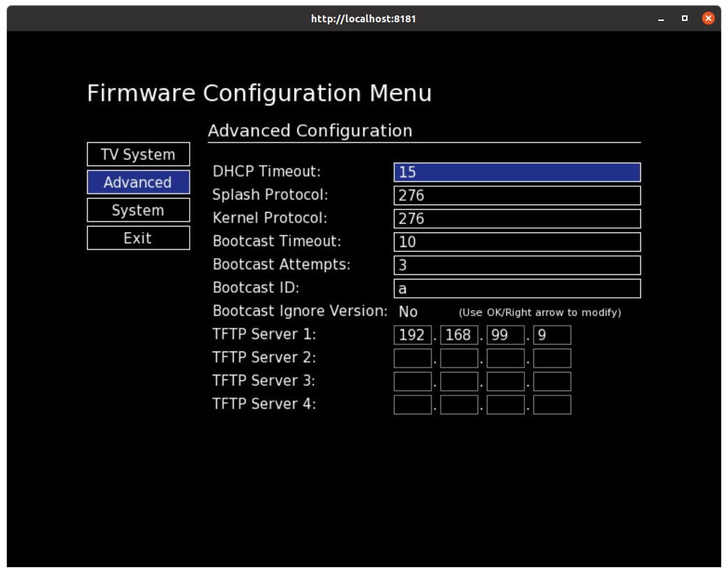Select TFTP Server 4 first octet box
Image resolution: width=728 pixels, height=574 pixels.
[413, 405]
